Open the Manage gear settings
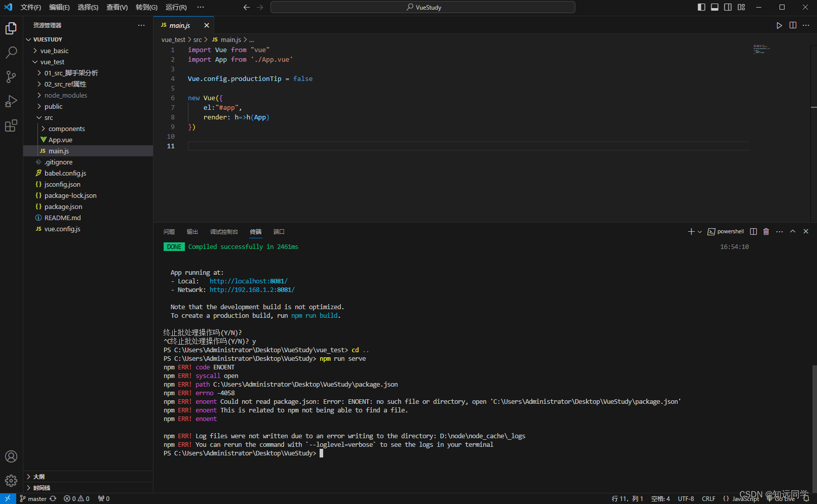The image size is (817, 504). (11, 481)
